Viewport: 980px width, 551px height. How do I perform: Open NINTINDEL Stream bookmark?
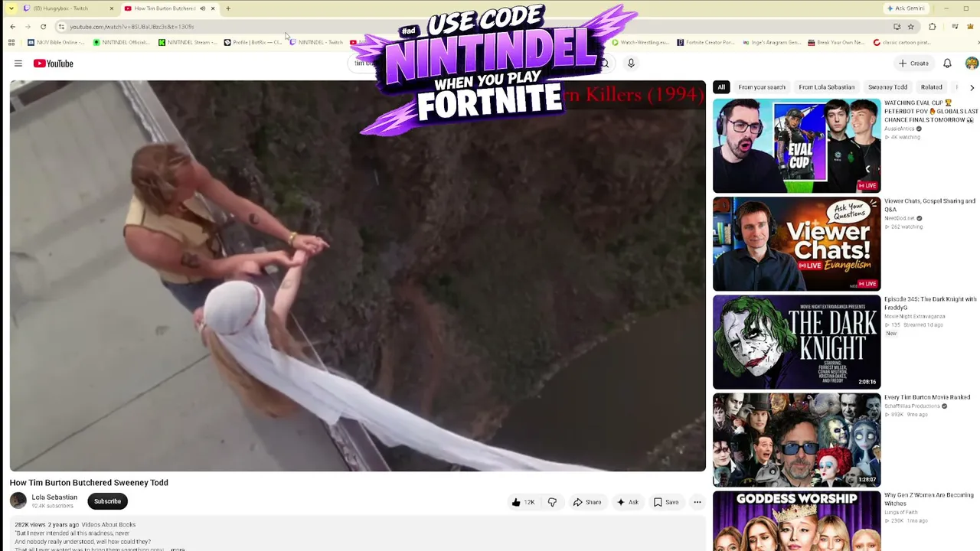click(187, 42)
